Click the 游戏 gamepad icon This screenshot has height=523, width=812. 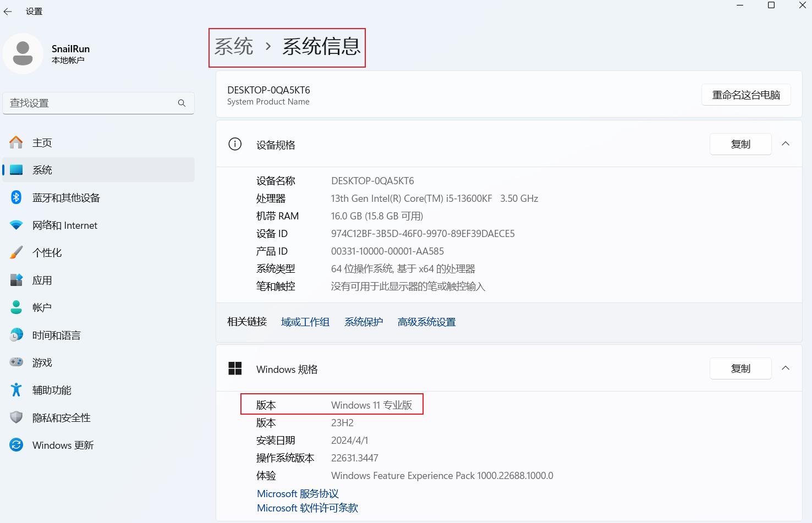(17, 362)
